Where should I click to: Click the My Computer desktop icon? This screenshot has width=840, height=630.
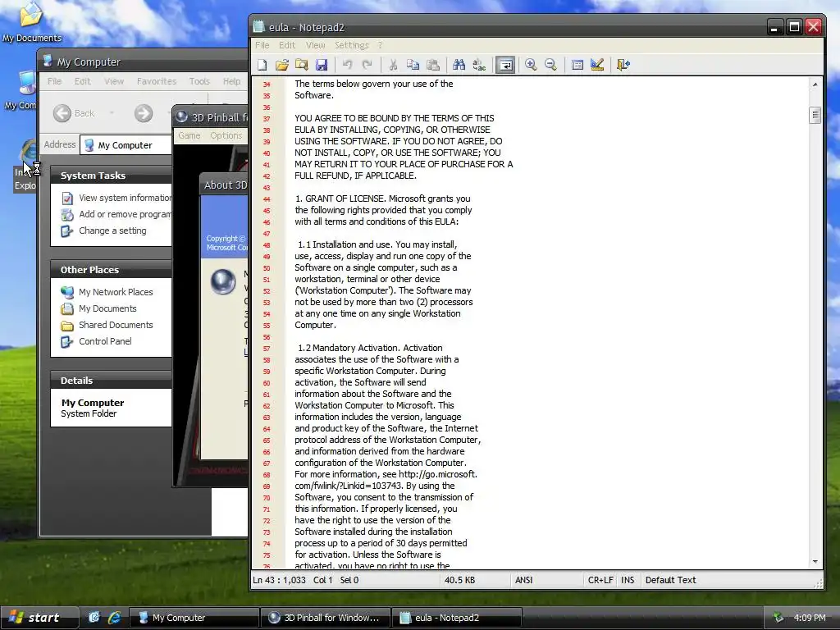click(21, 90)
